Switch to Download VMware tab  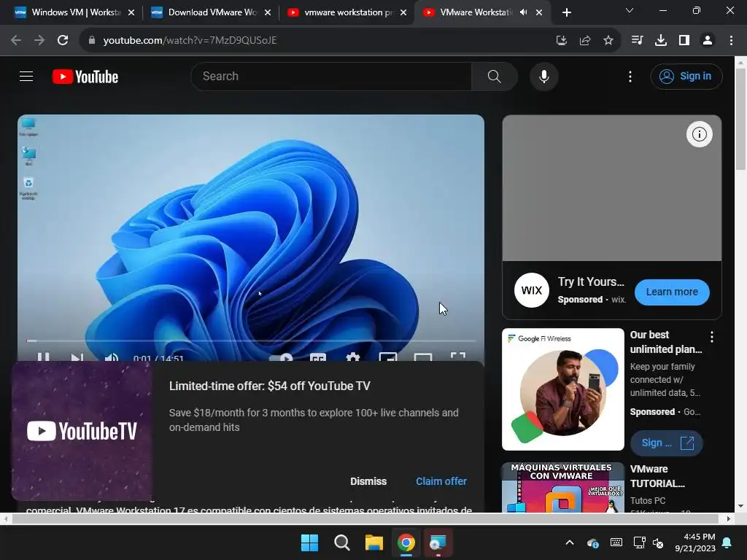(209, 12)
